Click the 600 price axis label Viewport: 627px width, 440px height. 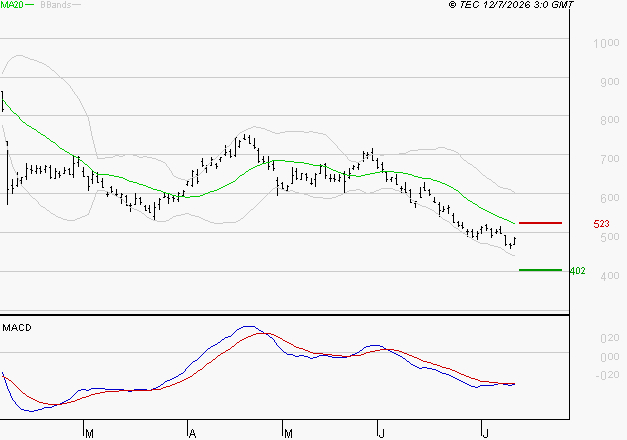pos(610,198)
